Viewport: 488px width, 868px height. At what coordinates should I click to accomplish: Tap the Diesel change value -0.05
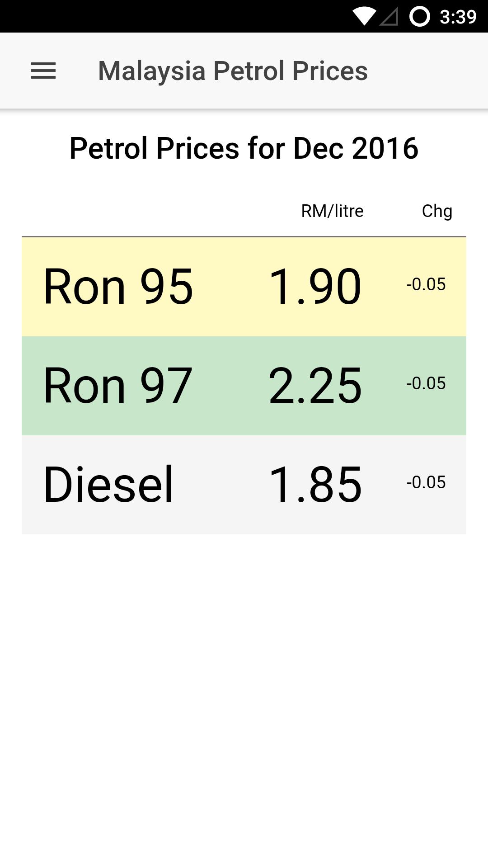426,482
